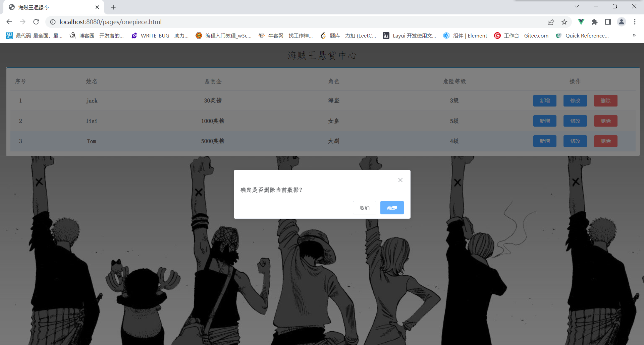Click the role cell '女皇'
The height and width of the screenshot is (345, 644).
coord(334,121)
